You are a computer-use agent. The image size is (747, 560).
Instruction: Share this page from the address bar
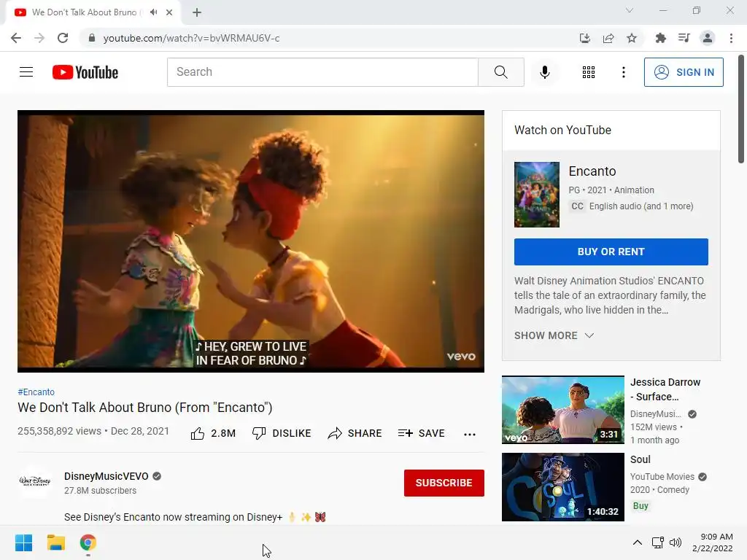click(608, 38)
